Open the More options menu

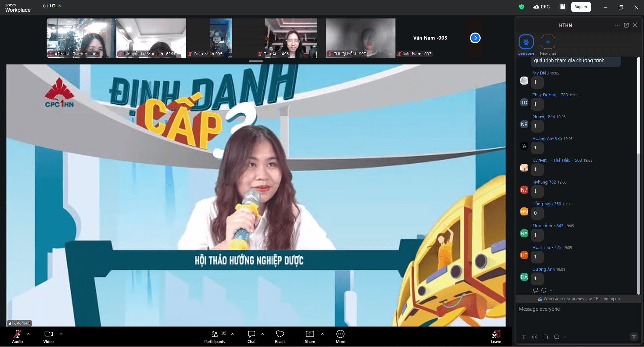click(x=340, y=337)
